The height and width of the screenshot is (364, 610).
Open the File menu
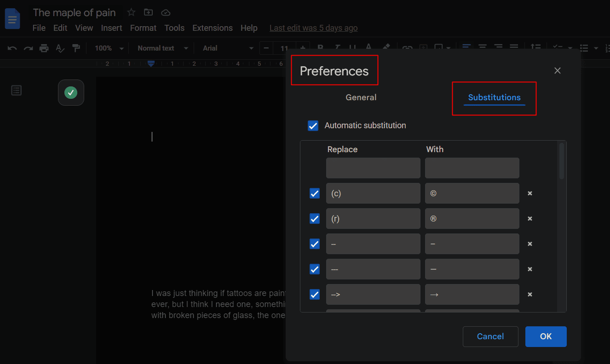point(39,28)
